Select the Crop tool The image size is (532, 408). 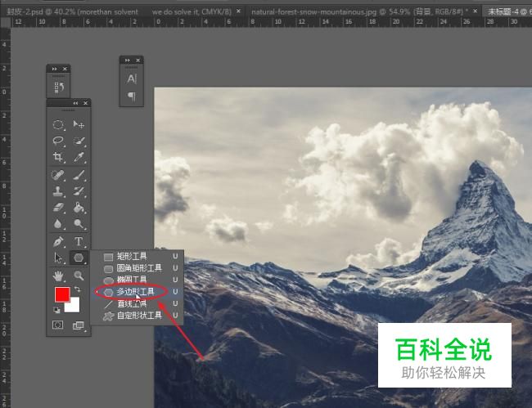coord(58,157)
